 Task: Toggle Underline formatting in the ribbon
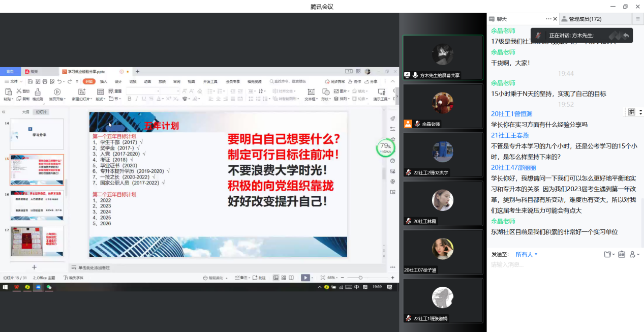pos(144,99)
